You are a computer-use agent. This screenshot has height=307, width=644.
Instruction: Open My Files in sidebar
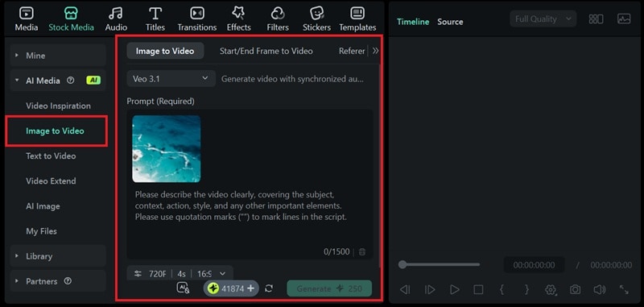pyautogui.click(x=41, y=231)
